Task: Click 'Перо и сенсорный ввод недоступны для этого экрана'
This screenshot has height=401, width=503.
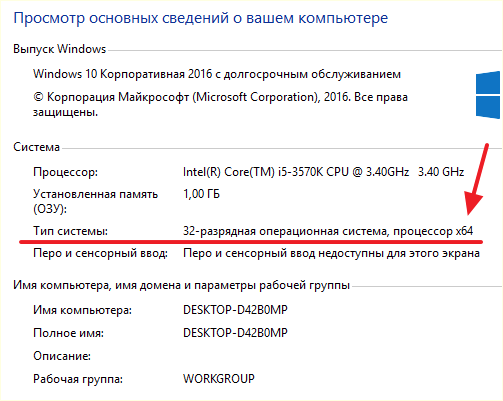Action: (x=331, y=254)
